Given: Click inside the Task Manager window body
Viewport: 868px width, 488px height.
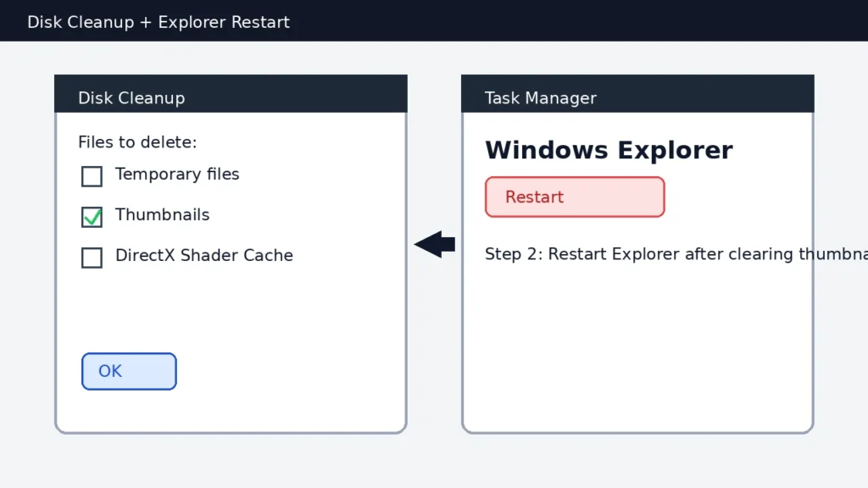Looking at the screenshot, I should point(637,339).
